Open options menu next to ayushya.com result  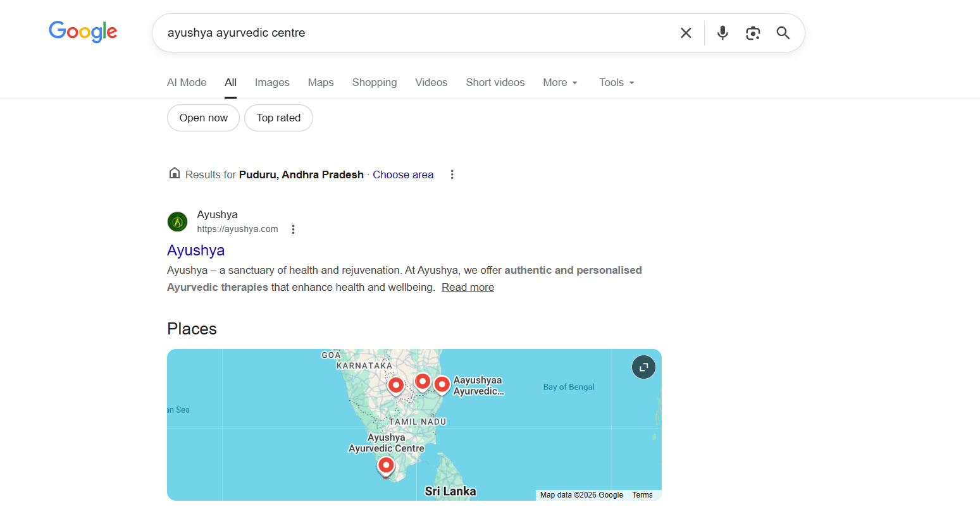point(293,229)
